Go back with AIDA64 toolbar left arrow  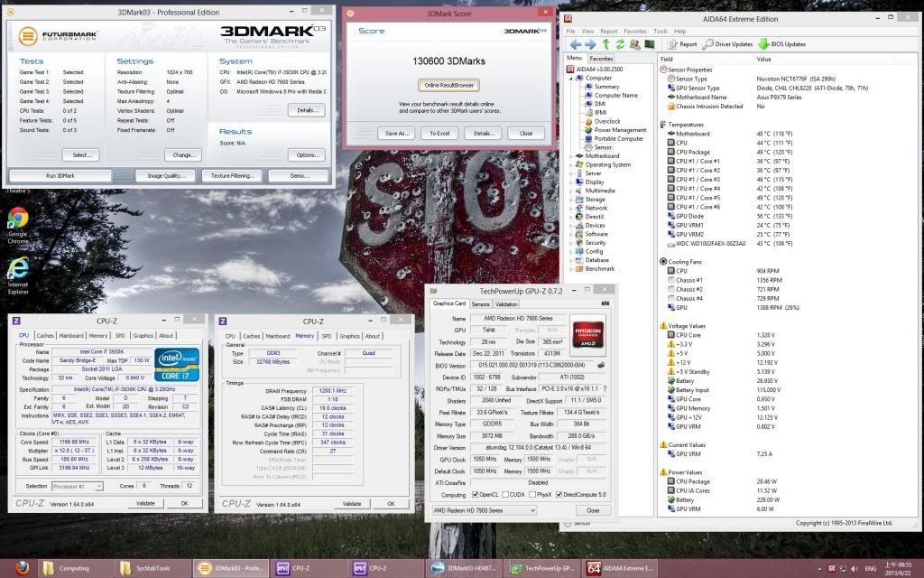click(576, 44)
